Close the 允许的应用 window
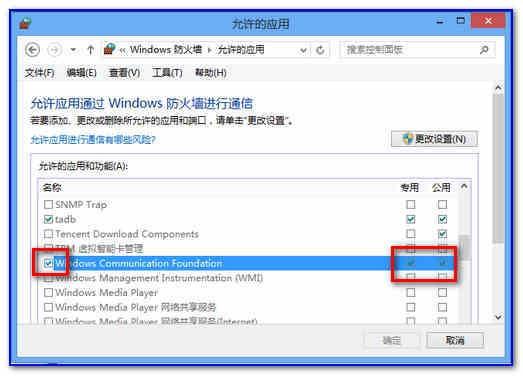The height and width of the screenshot is (376, 523). (x=488, y=21)
